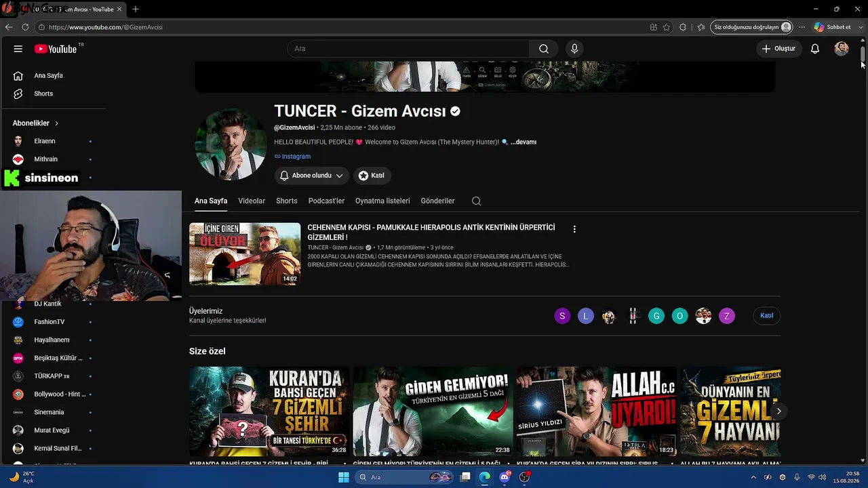Viewport: 868px width, 488px height.
Task: Click the Windows taskbar Ara search box
Action: [x=405, y=477]
